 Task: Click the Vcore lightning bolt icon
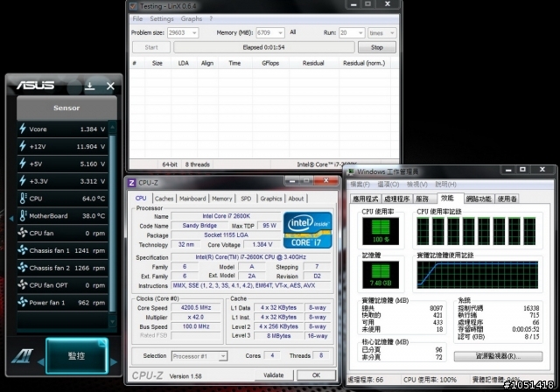click(23, 129)
